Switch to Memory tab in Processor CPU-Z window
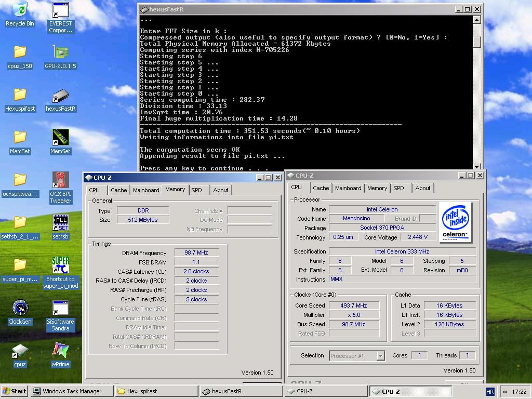This screenshot has height=399, width=532. (x=377, y=188)
